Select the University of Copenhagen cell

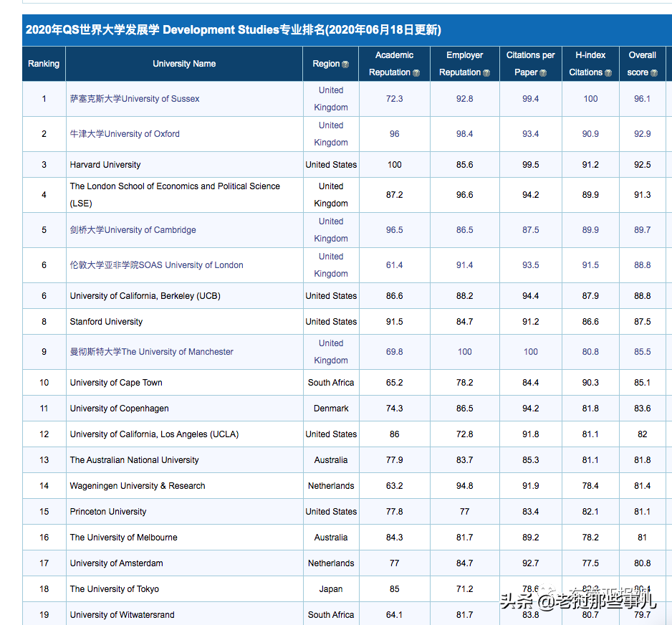coord(184,408)
